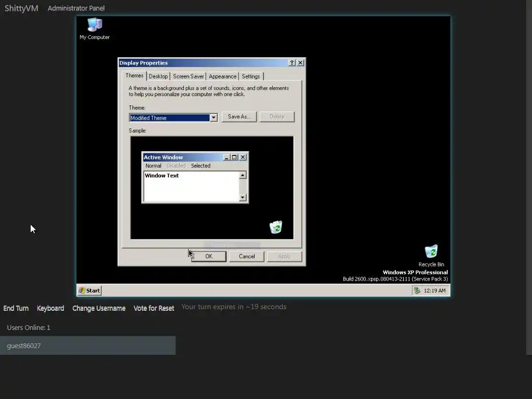
Task: Switch to the Themes tab
Action: [x=135, y=76]
